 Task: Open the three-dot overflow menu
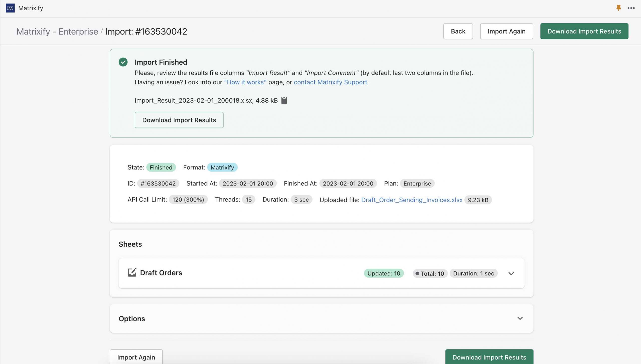[x=630, y=8]
